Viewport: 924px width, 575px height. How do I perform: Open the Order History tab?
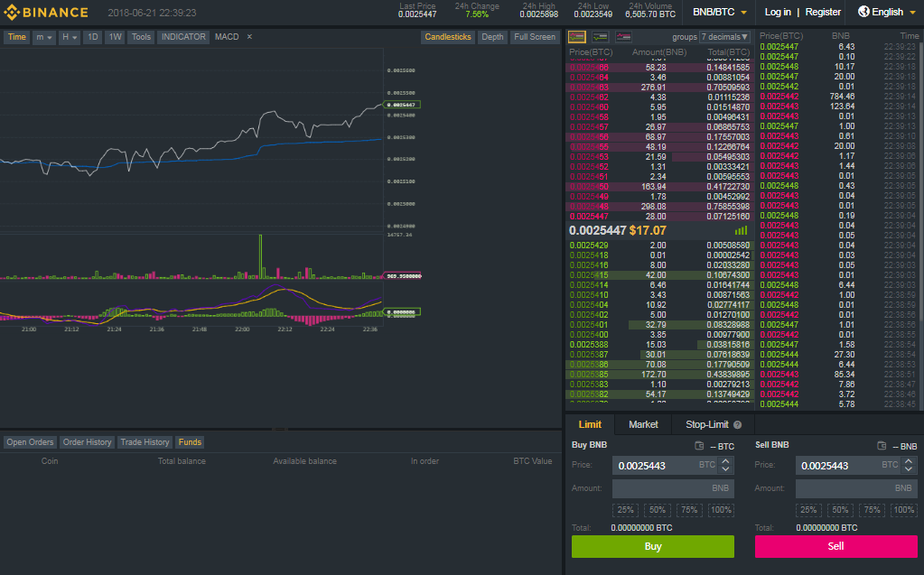click(x=88, y=441)
